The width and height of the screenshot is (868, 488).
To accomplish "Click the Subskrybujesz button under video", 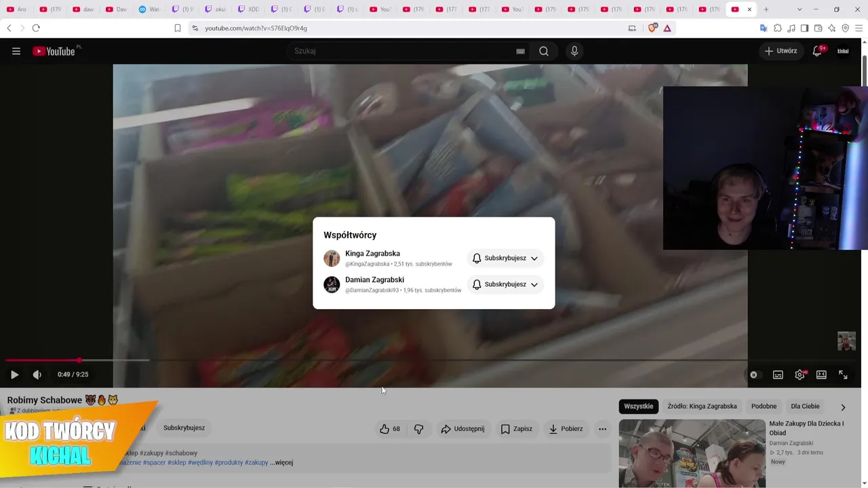I will [184, 428].
